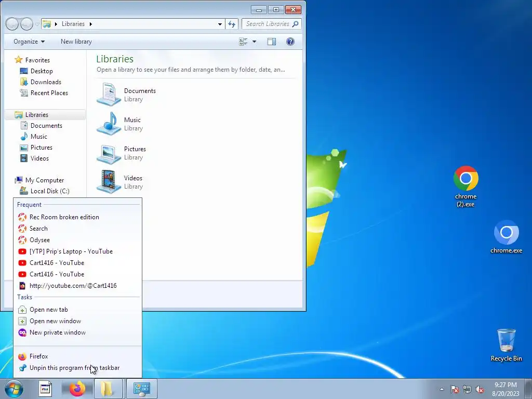
Task: Click the New library button
Action: click(76, 42)
